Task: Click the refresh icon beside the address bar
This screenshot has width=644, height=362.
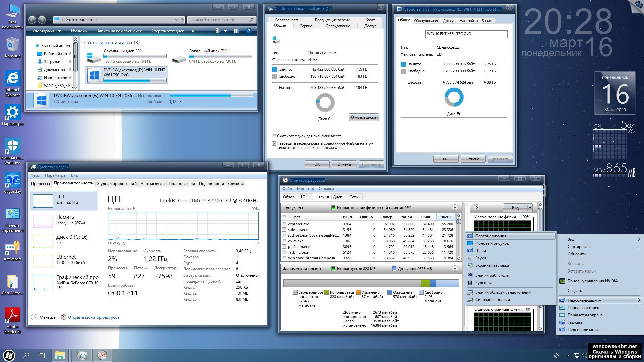Action: tap(182, 20)
